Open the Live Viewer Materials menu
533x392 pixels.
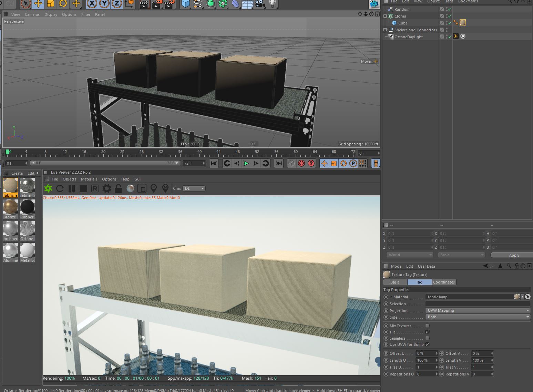[89, 179]
